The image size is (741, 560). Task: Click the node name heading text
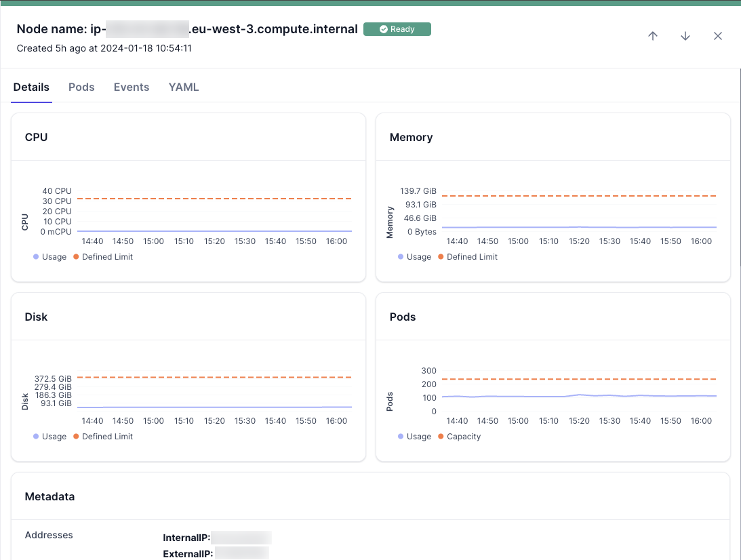click(187, 29)
